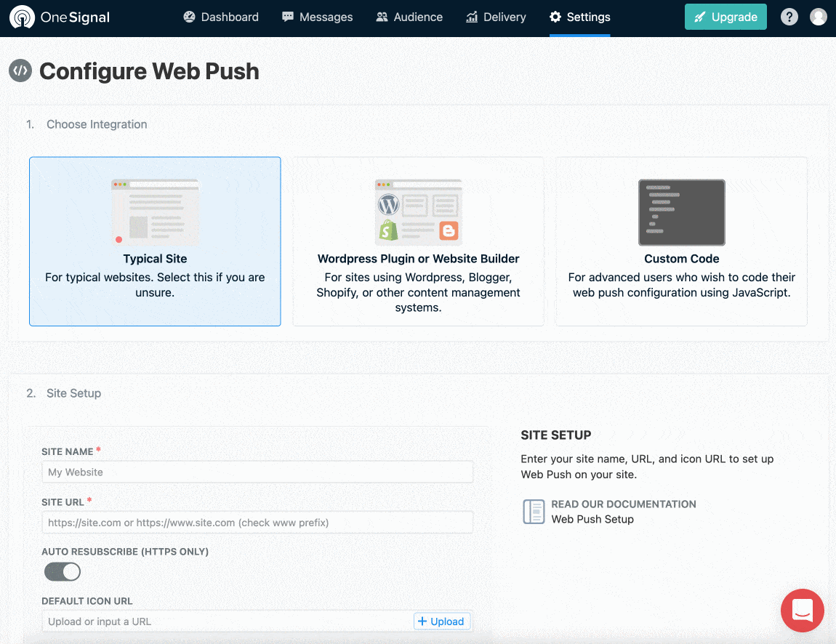Select the Settings gear icon

(555, 17)
